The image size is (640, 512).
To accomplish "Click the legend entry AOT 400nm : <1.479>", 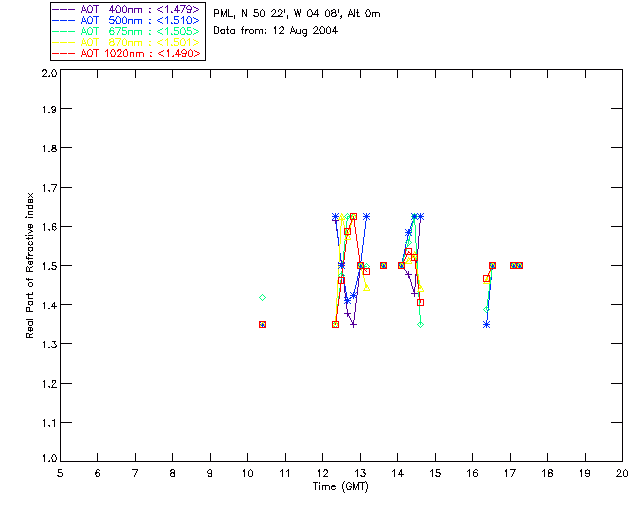I will pos(126,9).
